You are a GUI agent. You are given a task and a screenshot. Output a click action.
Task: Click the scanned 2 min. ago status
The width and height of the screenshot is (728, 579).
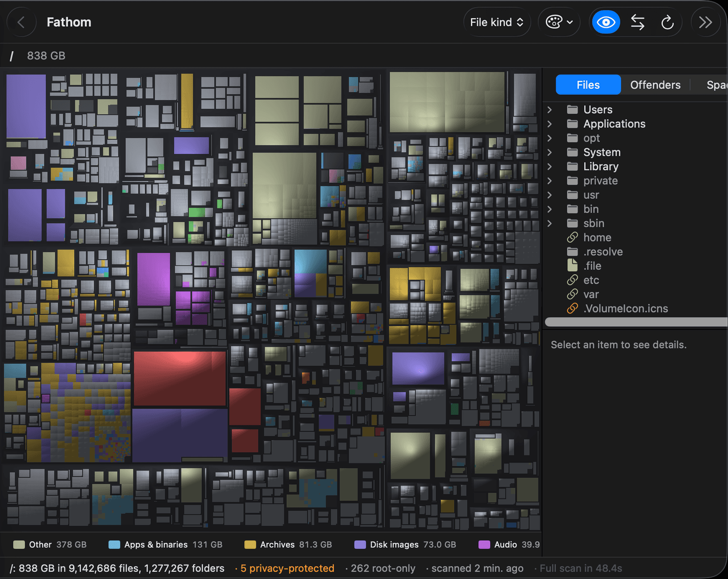[x=477, y=568]
